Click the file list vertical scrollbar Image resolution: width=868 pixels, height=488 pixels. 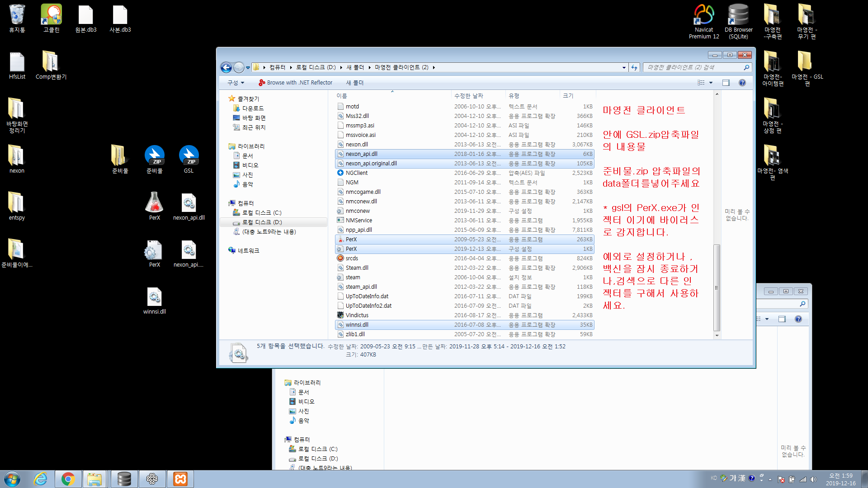coord(717,287)
